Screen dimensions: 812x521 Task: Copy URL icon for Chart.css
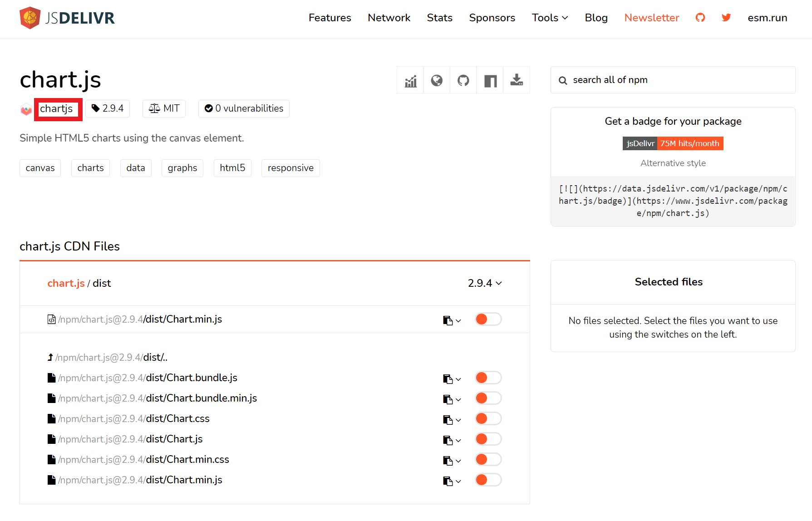pos(448,420)
